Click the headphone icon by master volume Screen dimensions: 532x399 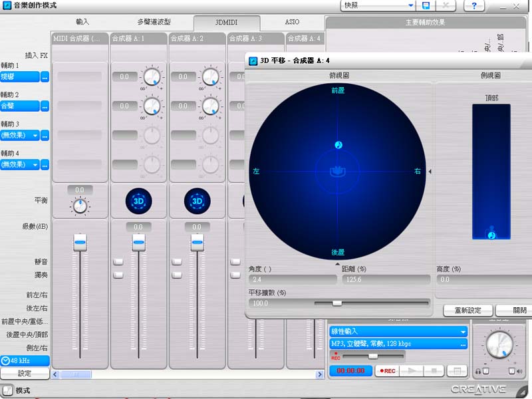click(x=478, y=371)
